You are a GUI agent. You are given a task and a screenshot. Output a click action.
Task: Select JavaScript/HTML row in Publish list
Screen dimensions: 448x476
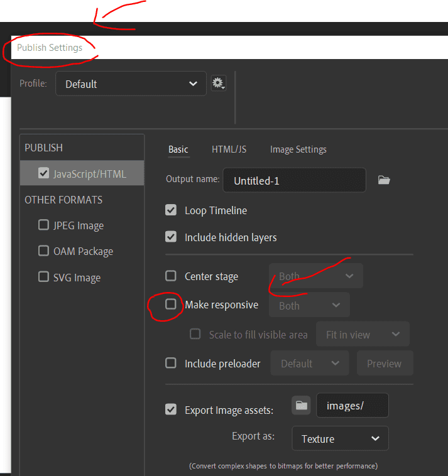tap(82, 173)
